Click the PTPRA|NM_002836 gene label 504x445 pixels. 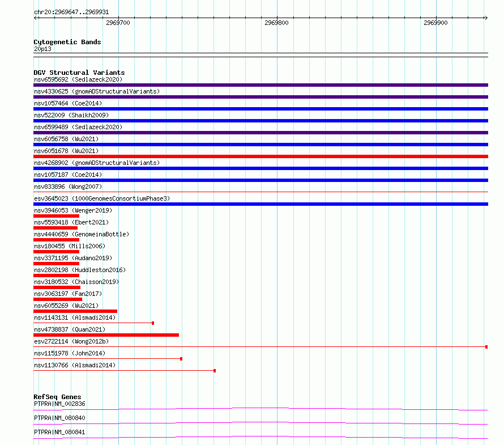(x=59, y=404)
